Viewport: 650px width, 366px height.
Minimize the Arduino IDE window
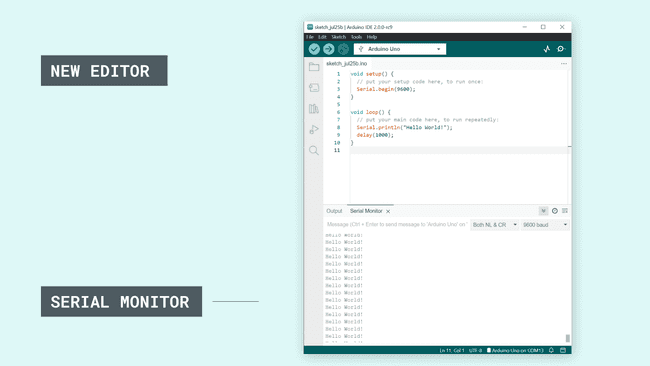pos(525,27)
